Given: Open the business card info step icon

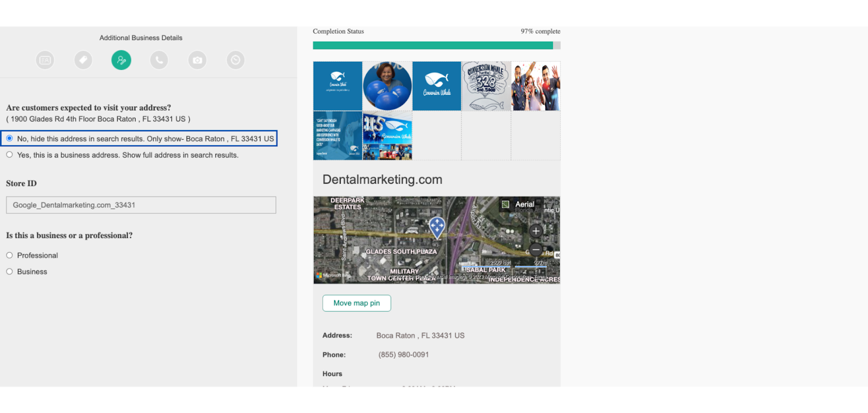Looking at the screenshot, I should tap(45, 60).
